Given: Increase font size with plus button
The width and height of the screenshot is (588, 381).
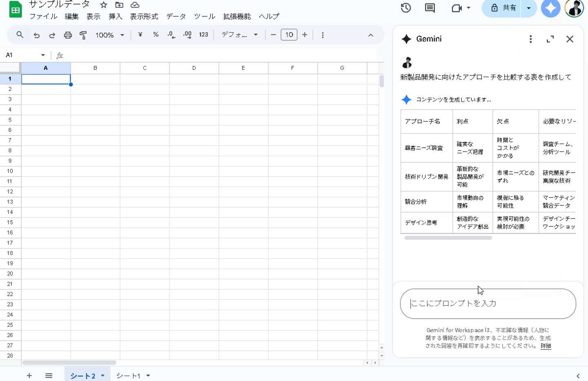Looking at the screenshot, I should coord(305,35).
